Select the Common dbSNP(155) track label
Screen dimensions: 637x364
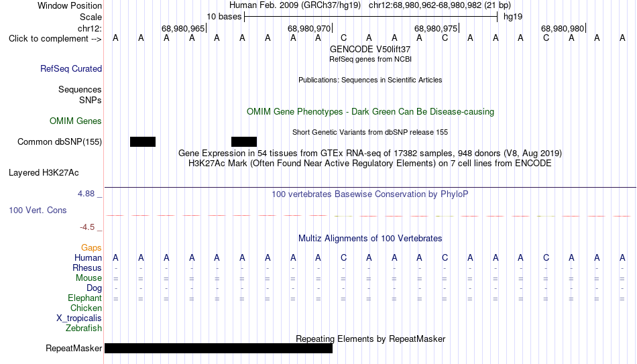(60, 142)
